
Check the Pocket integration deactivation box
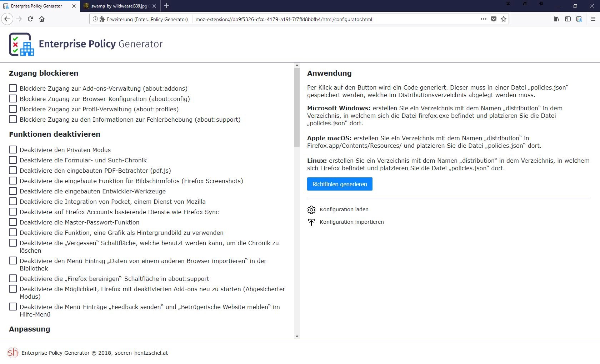coord(13,201)
